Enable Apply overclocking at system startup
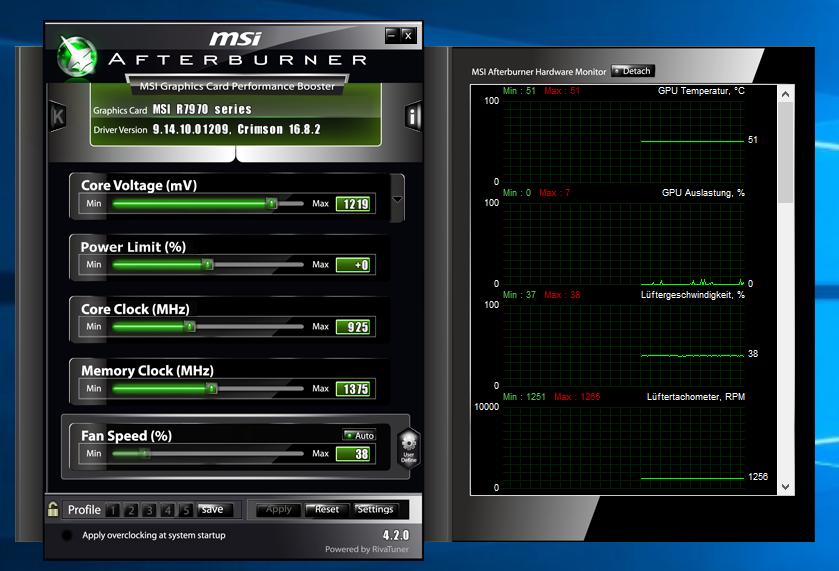The image size is (839, 571). pos(66,535)
